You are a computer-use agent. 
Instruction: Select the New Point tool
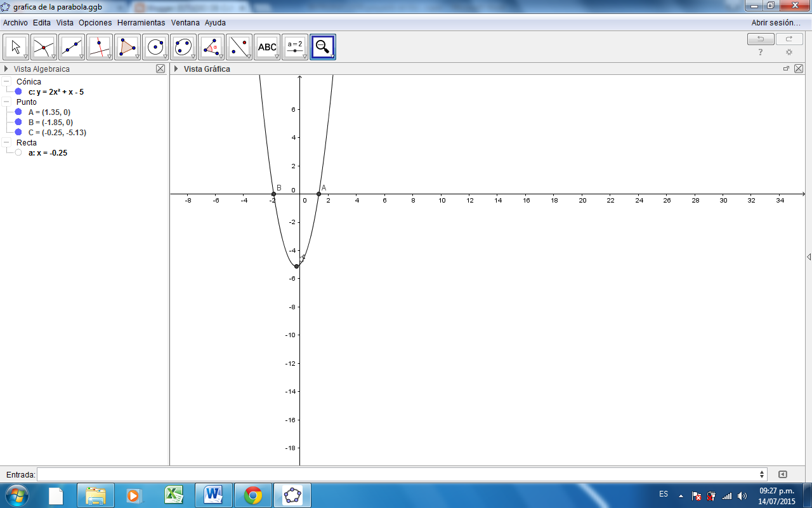(43, 46)
